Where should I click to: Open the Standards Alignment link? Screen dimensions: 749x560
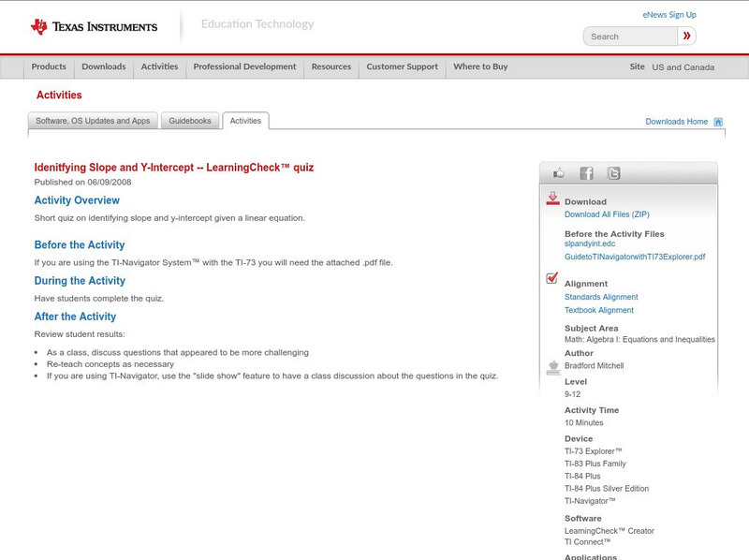(x=601, y=297)
